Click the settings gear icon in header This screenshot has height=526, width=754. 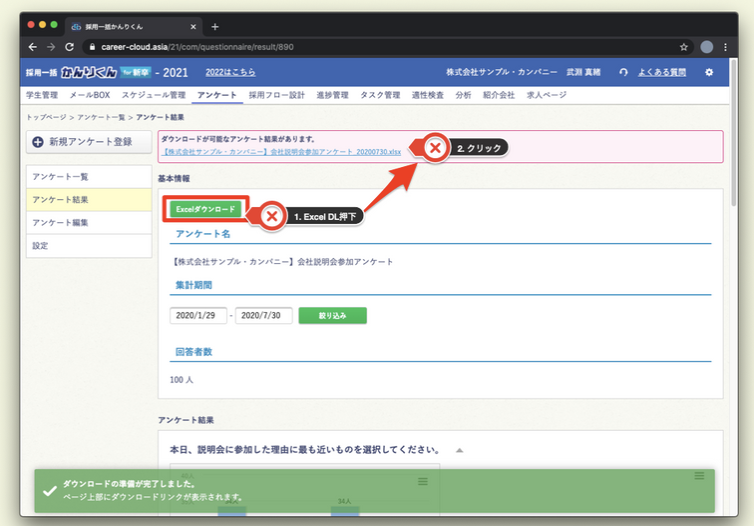709,72
